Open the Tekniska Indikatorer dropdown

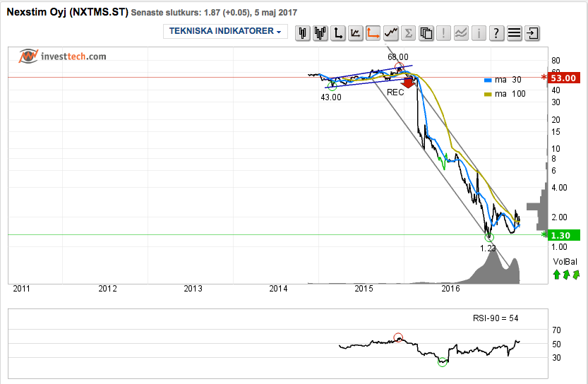pos(225,31)
